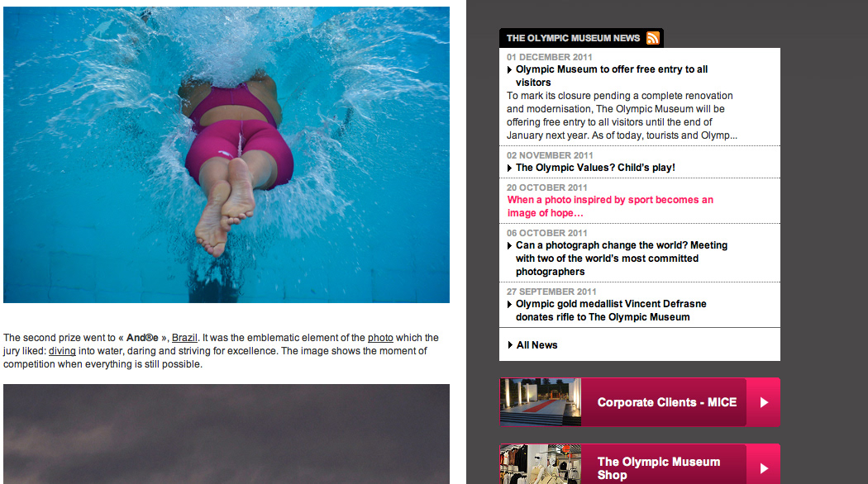Open the photo inspired by sport article
Screen dimensions: 868x484
610,206
